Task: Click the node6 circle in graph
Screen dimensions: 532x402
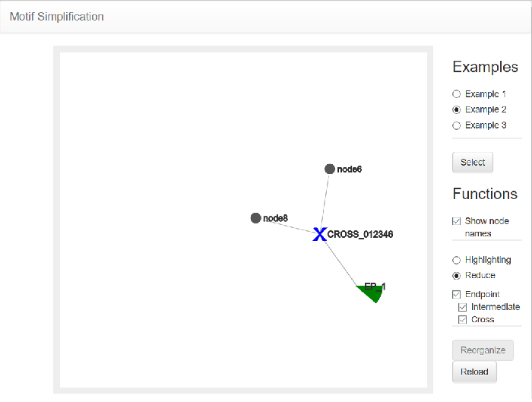Action: click(x=330, y=169)
